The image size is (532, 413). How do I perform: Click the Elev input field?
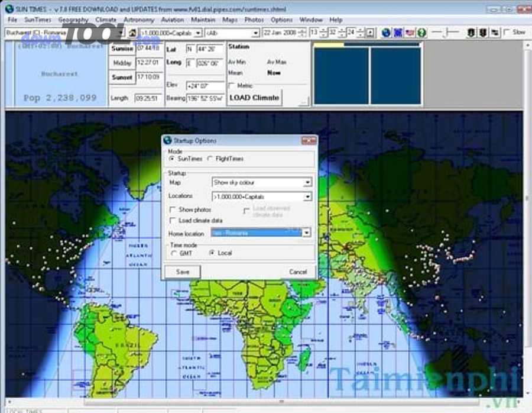205,86
